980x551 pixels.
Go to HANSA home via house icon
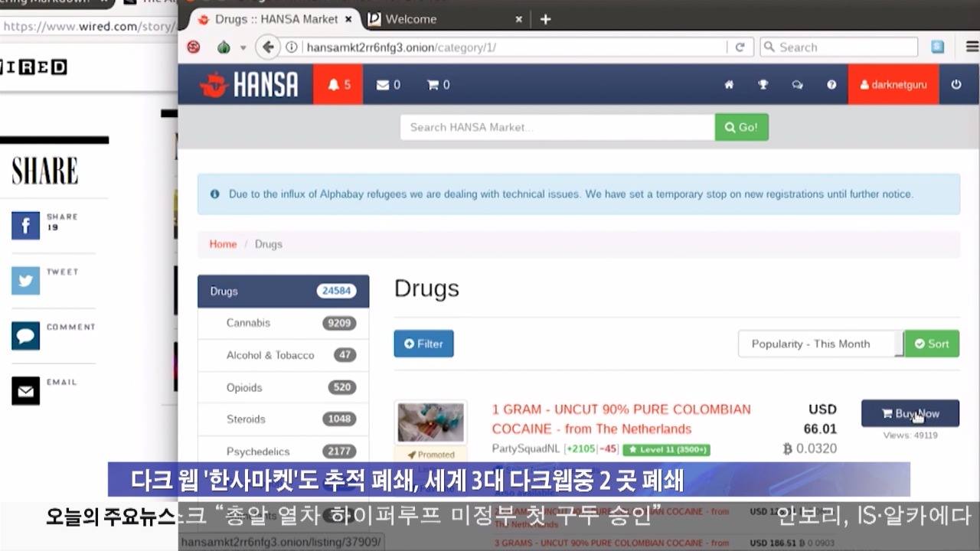pyautogui.click(x=729, y=84)
